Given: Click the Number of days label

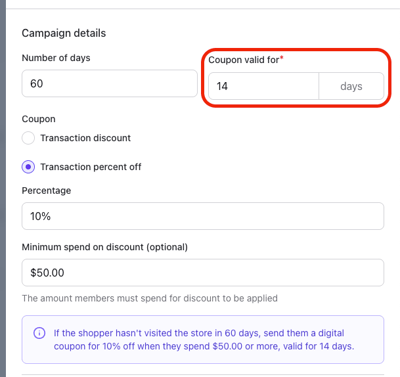Looking at the screenshot, I should [56, 58].
